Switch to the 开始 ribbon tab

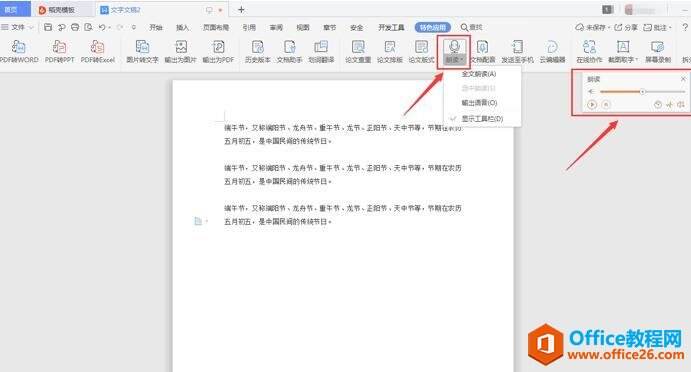(x=156, y=27)
